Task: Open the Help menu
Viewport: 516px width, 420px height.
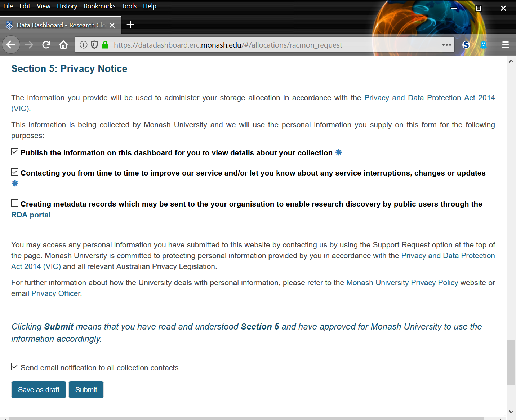Action: click(x=150, y=6)
